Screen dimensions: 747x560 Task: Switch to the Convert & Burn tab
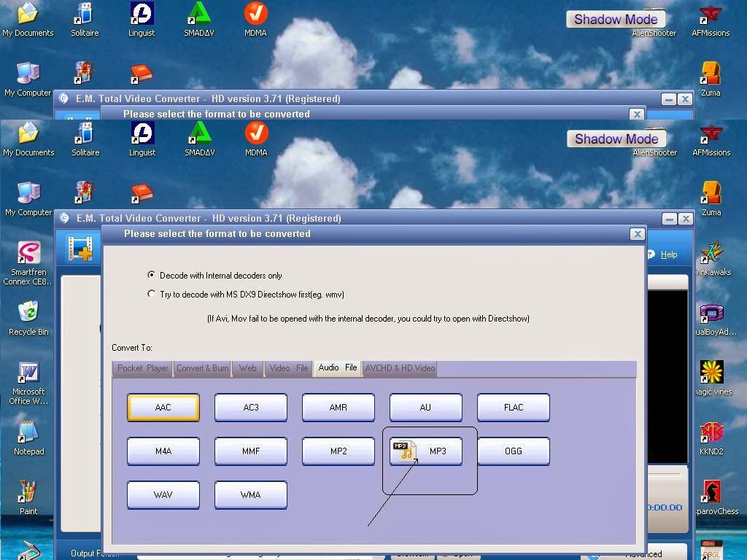pos(203,368)
